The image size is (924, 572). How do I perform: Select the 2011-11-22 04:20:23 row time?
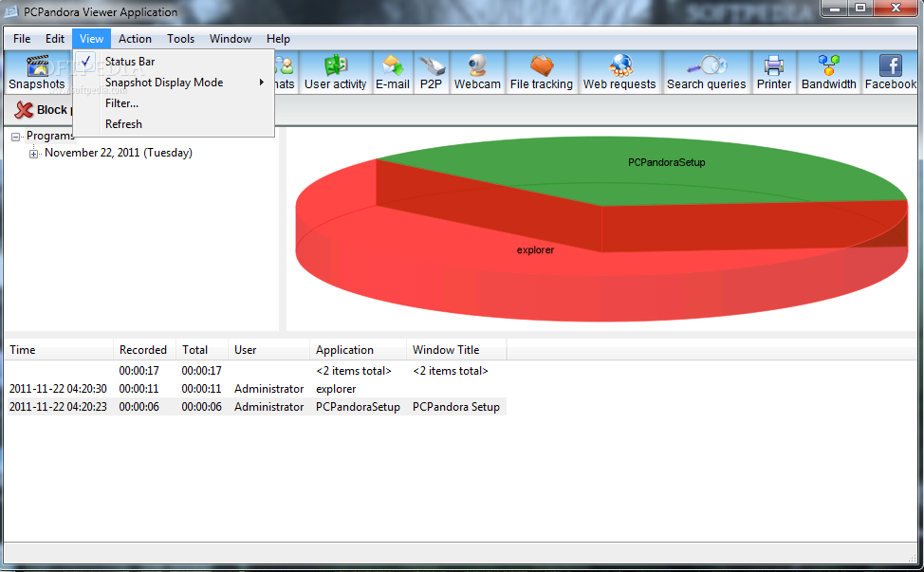pyautogui.click(x=58, y=406)
